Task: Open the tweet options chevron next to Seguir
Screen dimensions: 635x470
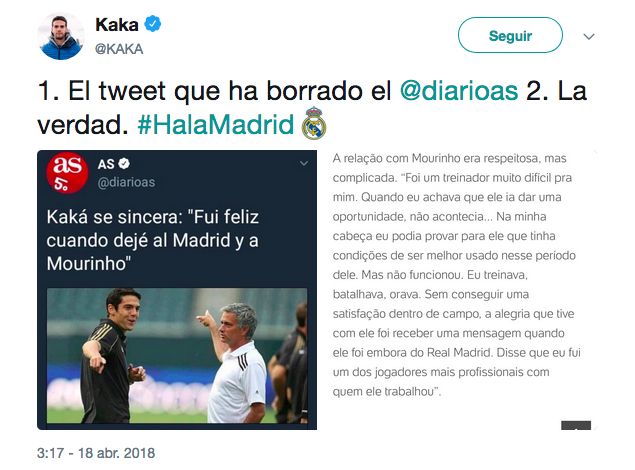Action: (x=588, y=36)
